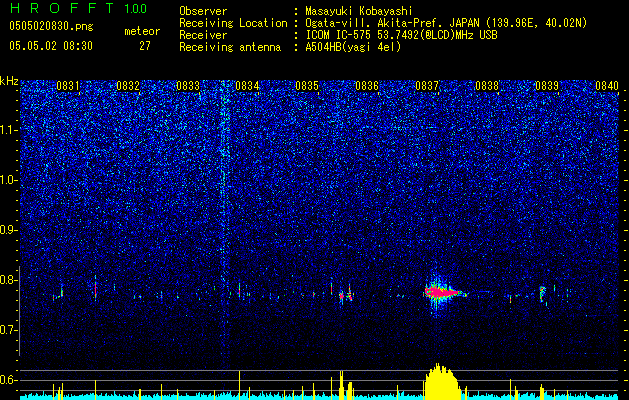
Task: Click the Receiving antenna label
Action: pyautogui.click(x=230, y=47)
